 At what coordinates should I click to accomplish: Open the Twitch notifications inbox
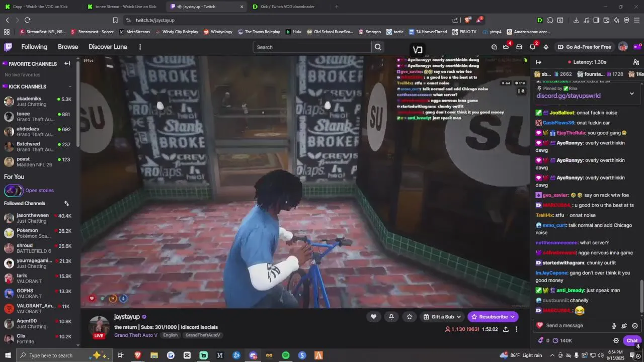click(x=519, y=47)
